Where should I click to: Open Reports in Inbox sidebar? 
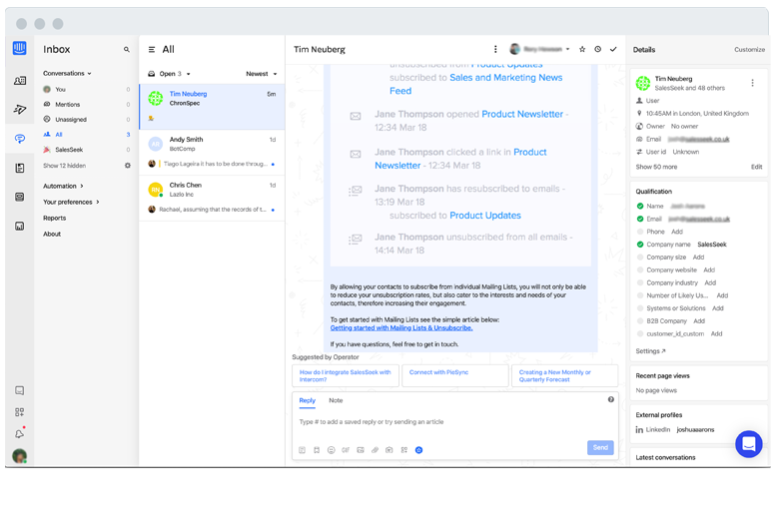click(55, 218)
